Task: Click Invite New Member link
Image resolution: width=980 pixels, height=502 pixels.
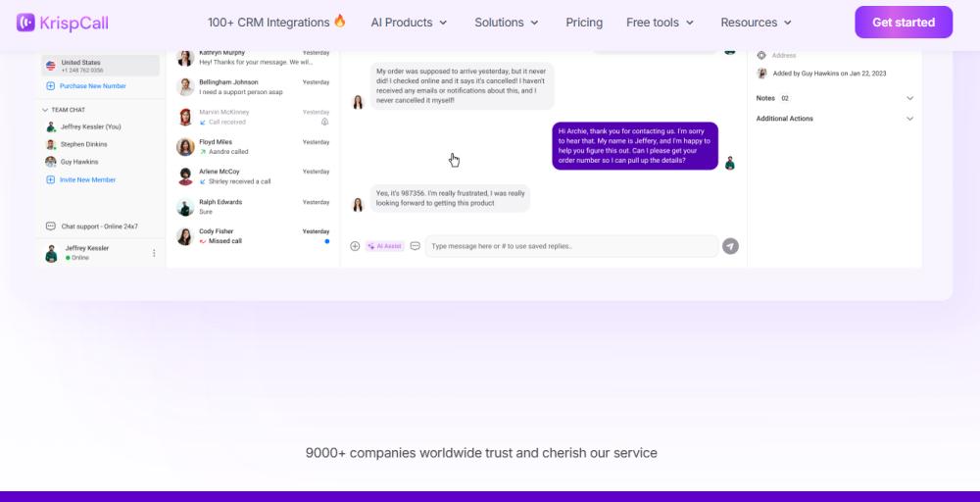Action: click(x=87, y=180)
